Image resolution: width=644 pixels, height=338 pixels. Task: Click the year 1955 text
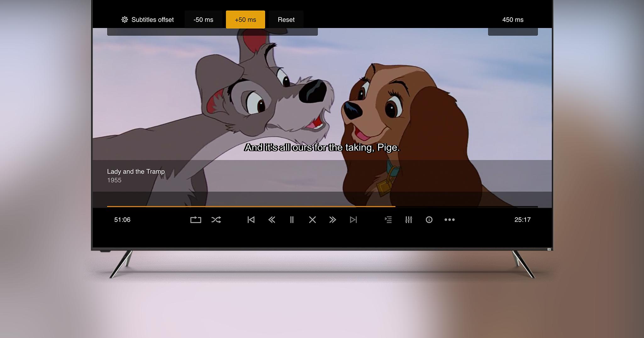(114, 180)
